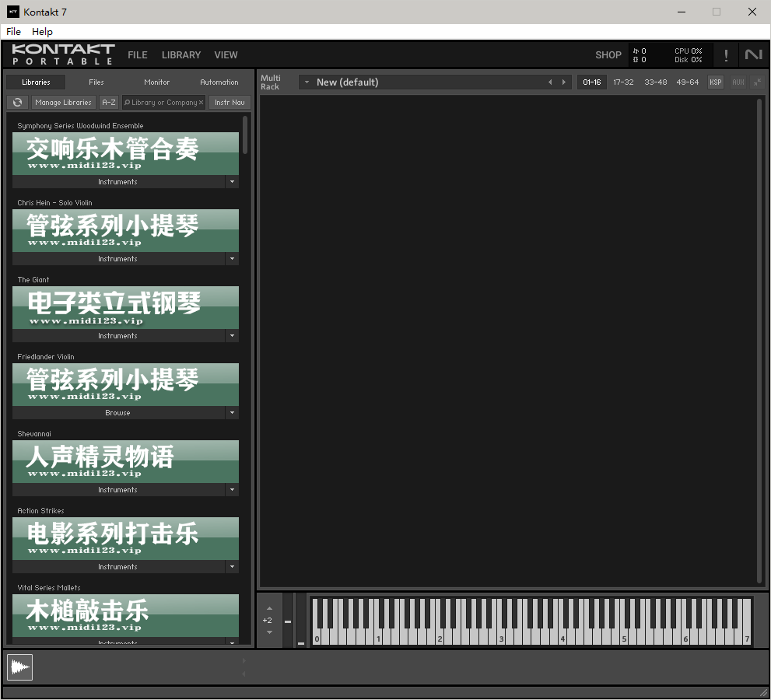Open the Native Instruments logo menu
771x700 pixels.
(754, 54)
